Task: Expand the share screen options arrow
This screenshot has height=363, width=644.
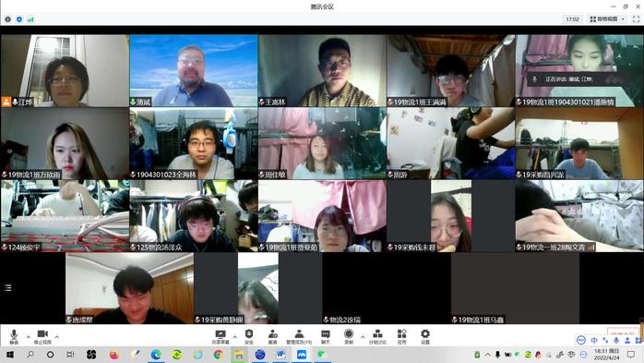Action: point(234,337)
